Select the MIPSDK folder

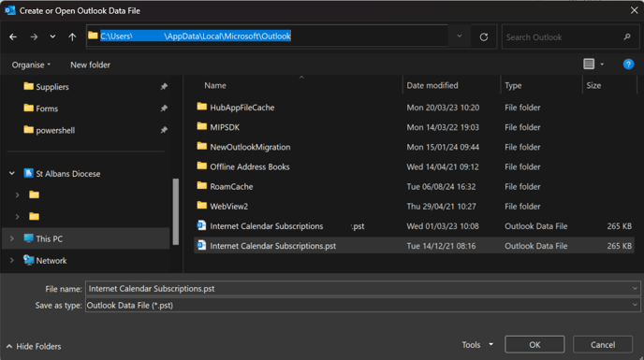[x=225, y=127]
